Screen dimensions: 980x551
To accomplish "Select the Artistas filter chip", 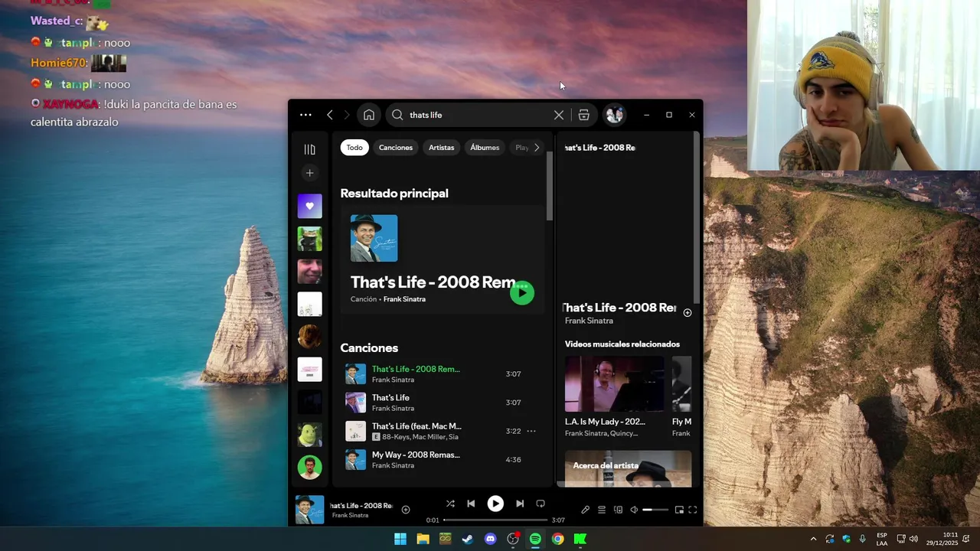I will (442, 148).
